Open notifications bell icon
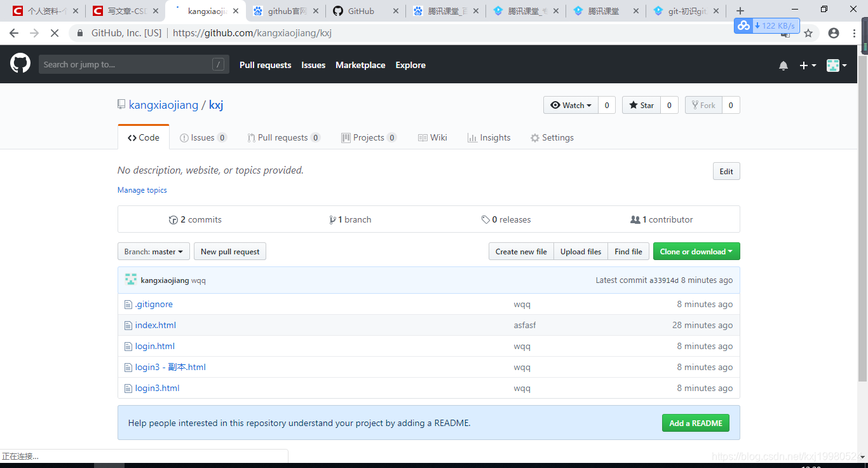 click(x=783, y=65)
